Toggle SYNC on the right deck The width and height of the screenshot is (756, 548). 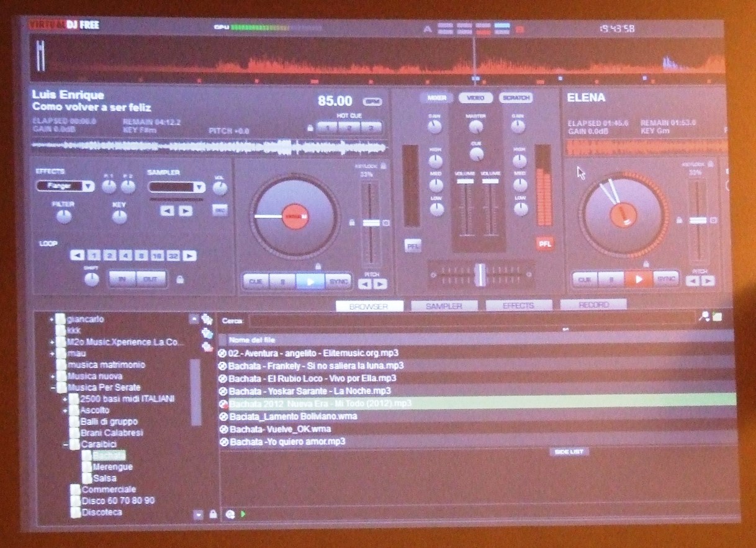tap(665, 279)
